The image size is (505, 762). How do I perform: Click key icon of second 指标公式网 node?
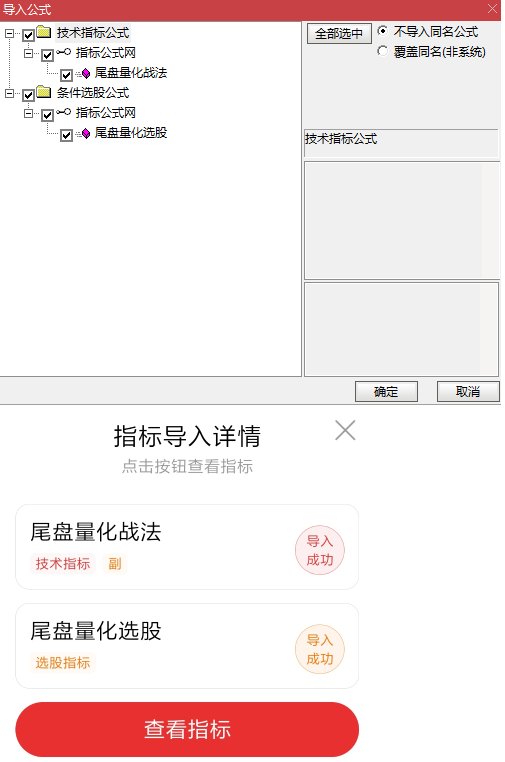pyautogui.click(x=63, y=112)
